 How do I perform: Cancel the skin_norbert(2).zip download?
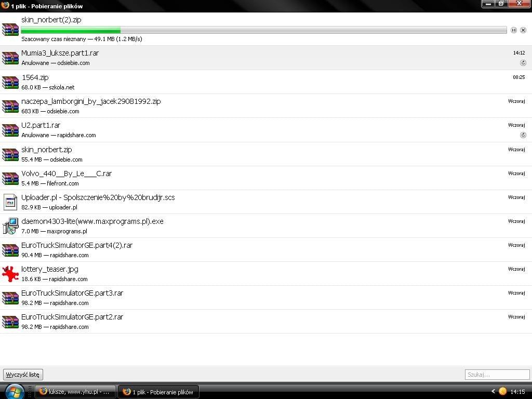[x=523, y=30]
